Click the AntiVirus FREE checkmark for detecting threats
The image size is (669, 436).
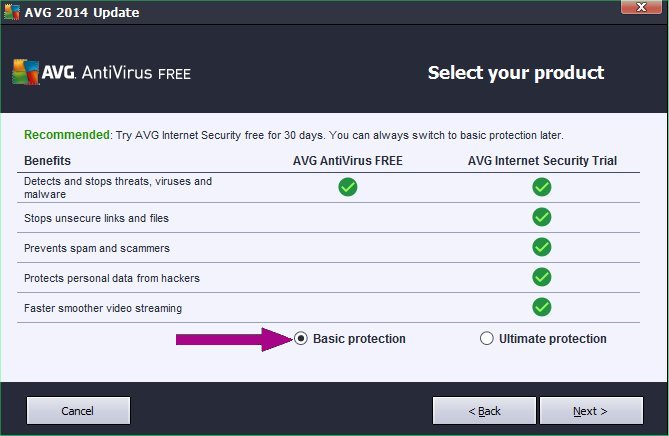point(348,187)
